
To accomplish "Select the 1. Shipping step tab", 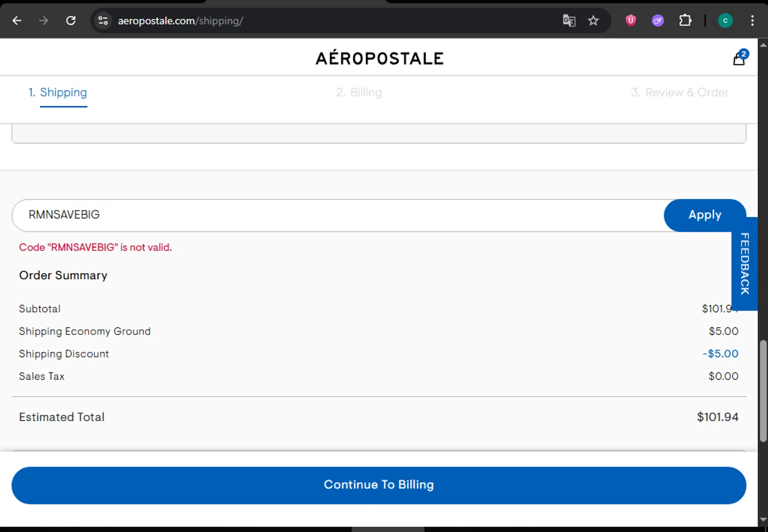I will pos(58,93).
